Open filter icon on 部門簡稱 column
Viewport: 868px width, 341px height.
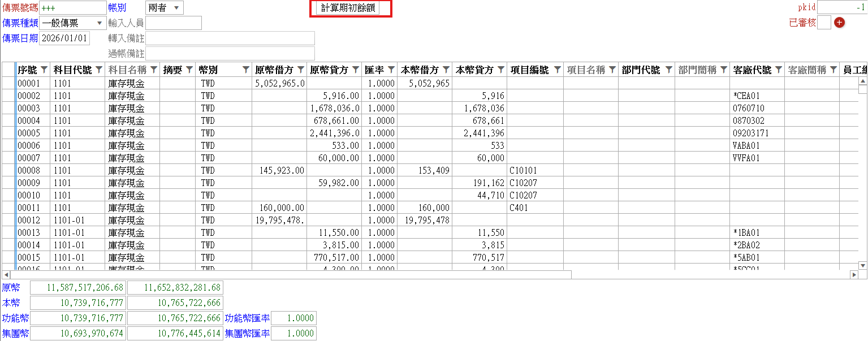pos(723,70)
